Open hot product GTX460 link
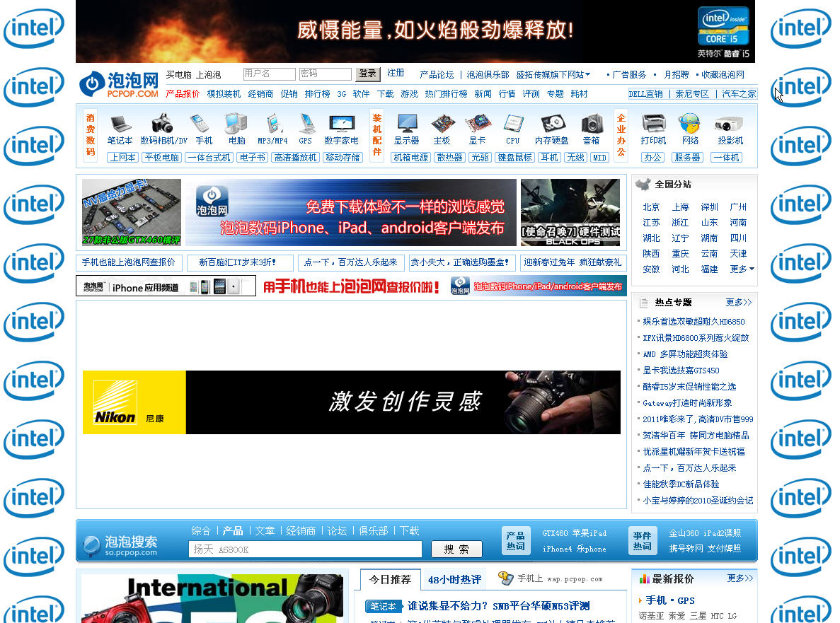The height and width of the screenshot is (623, 840). [x=555, y=533]
